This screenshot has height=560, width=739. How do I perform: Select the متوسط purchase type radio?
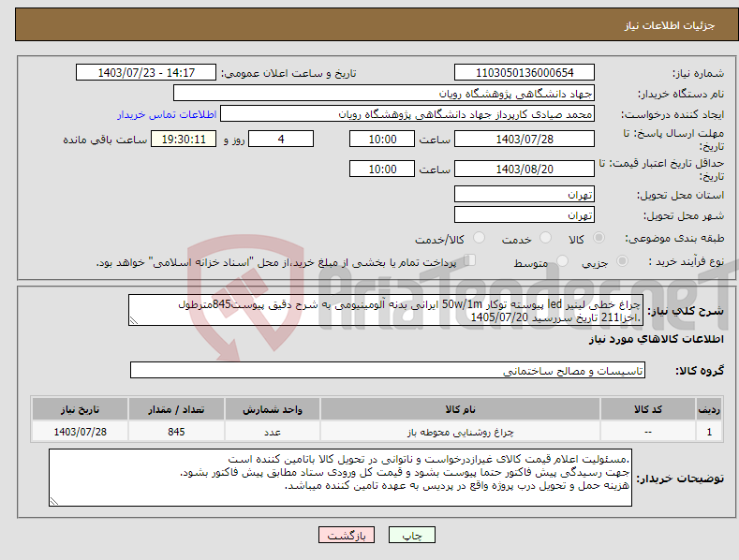tap(562, 260)
